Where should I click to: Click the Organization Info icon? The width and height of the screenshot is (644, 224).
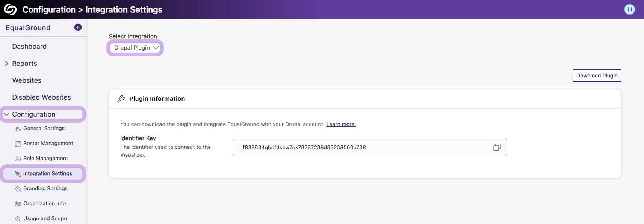(x=18, y=204)
